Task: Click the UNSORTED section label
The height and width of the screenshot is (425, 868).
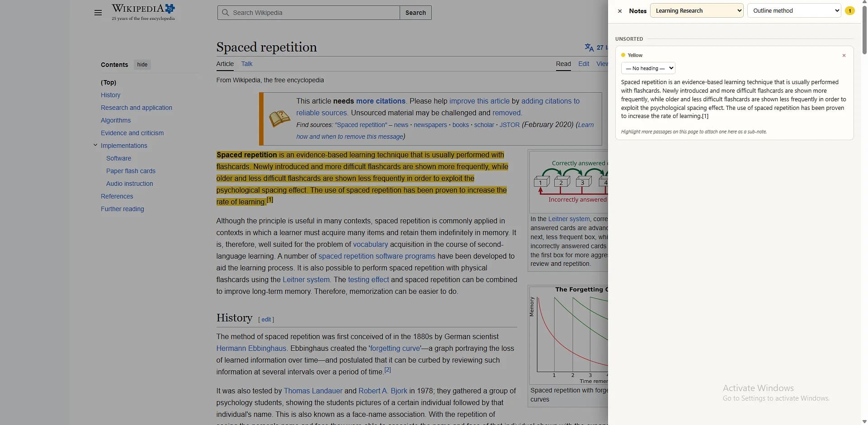Action: coord(629,39)
